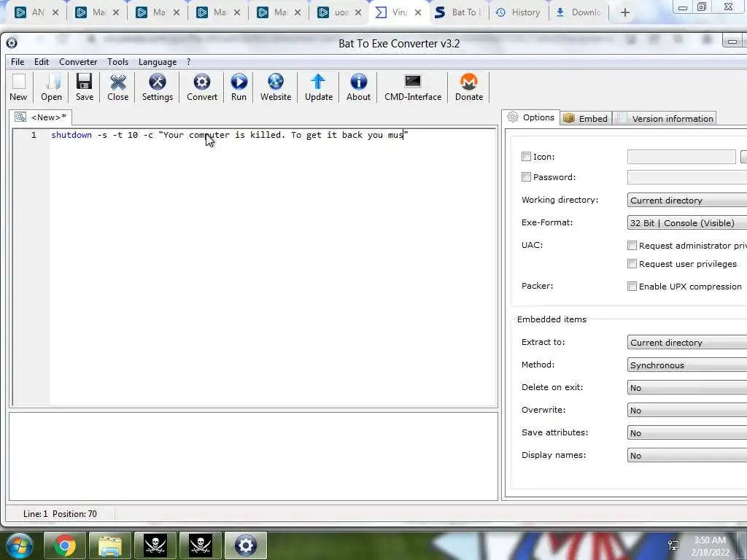Open the Converter menu
Screen dimensions: 747x560
coord(78,62)
